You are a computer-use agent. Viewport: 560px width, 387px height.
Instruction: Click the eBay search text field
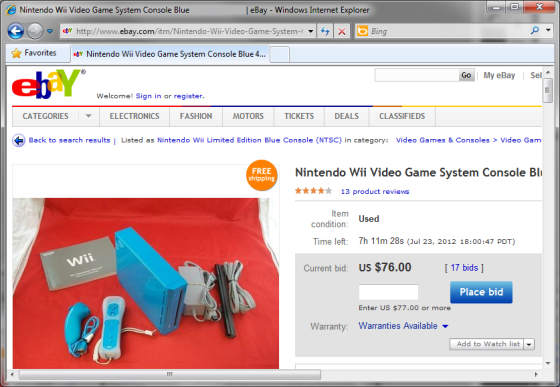tap(417, 75)
